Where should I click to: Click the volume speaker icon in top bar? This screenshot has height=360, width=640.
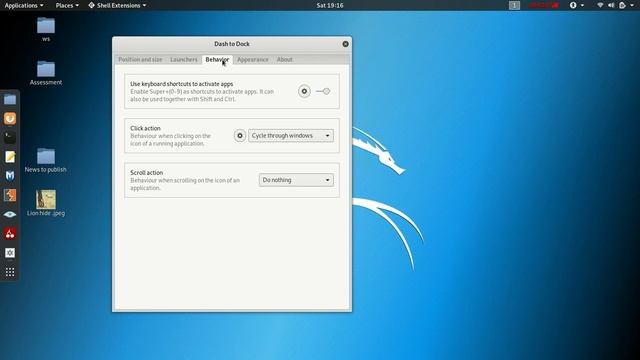pos(611,5)
